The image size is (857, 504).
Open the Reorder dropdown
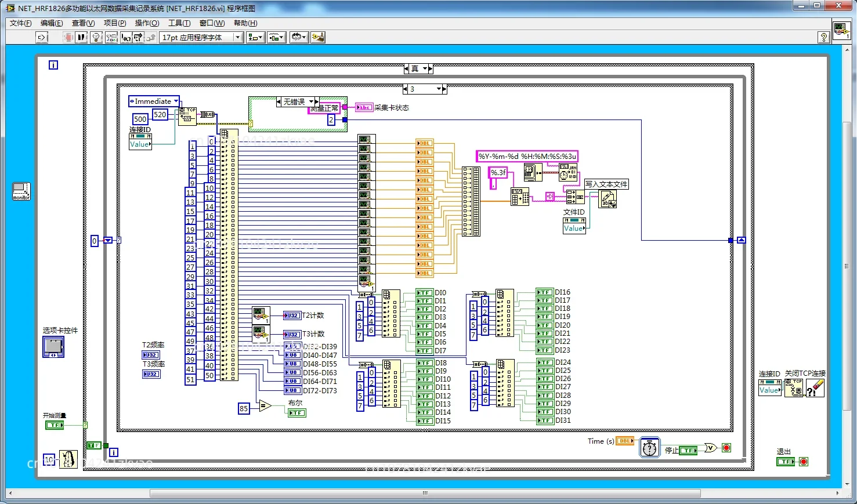(x=298, y=37)
